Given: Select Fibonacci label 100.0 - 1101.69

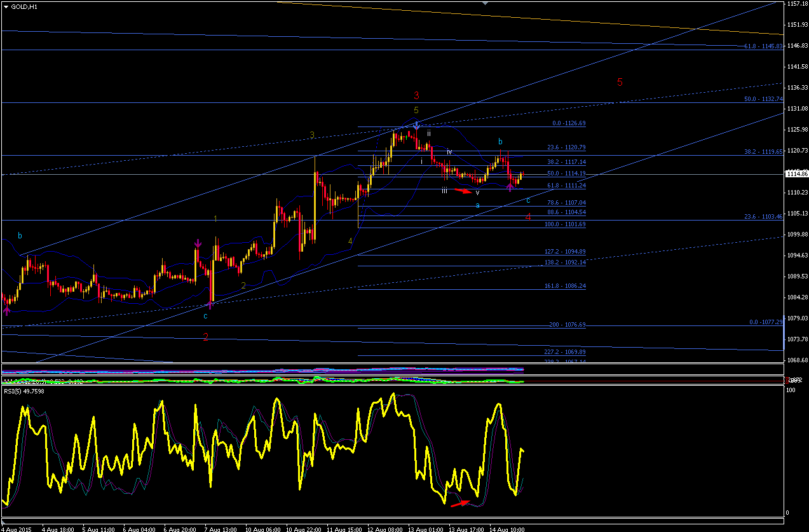Looking at the screenshot, I should 566,224.
